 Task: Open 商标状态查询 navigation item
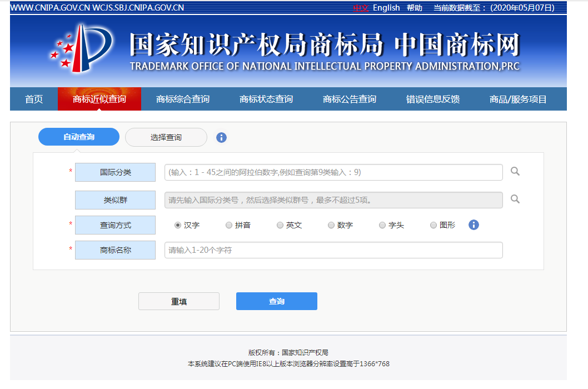pos(266,99)
